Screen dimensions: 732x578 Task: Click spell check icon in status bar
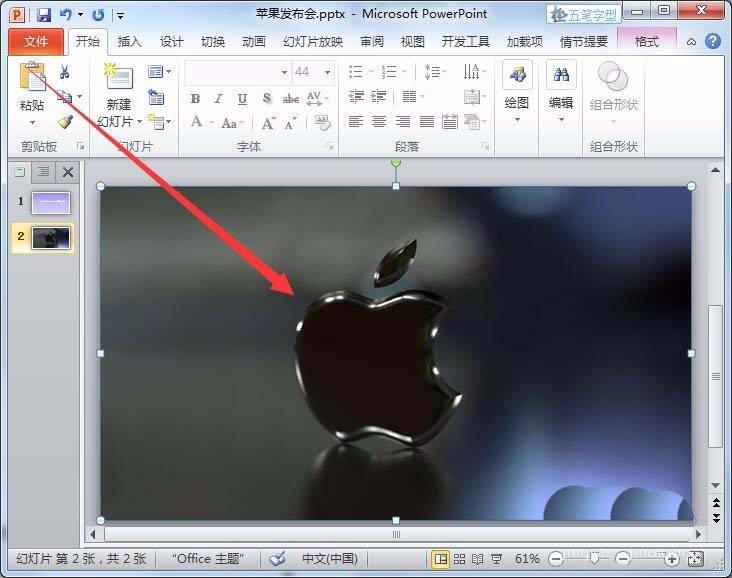[x=277, y=558]
